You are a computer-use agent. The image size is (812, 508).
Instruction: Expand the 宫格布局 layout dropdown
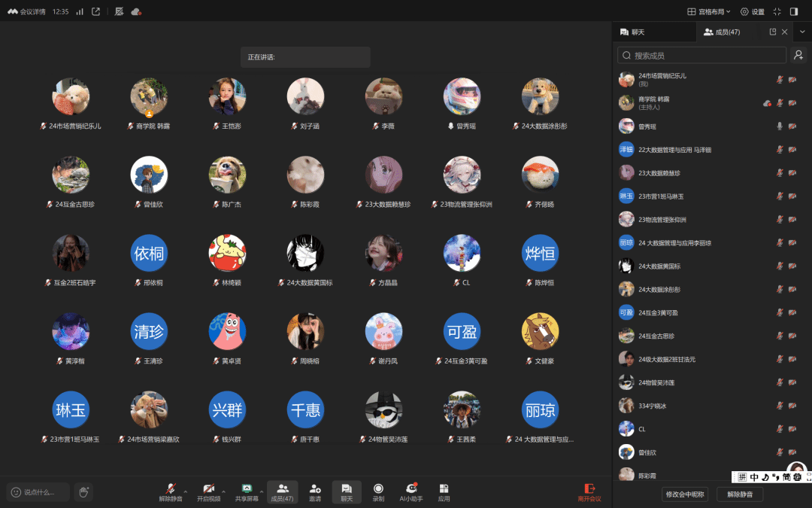pos(709,11)
